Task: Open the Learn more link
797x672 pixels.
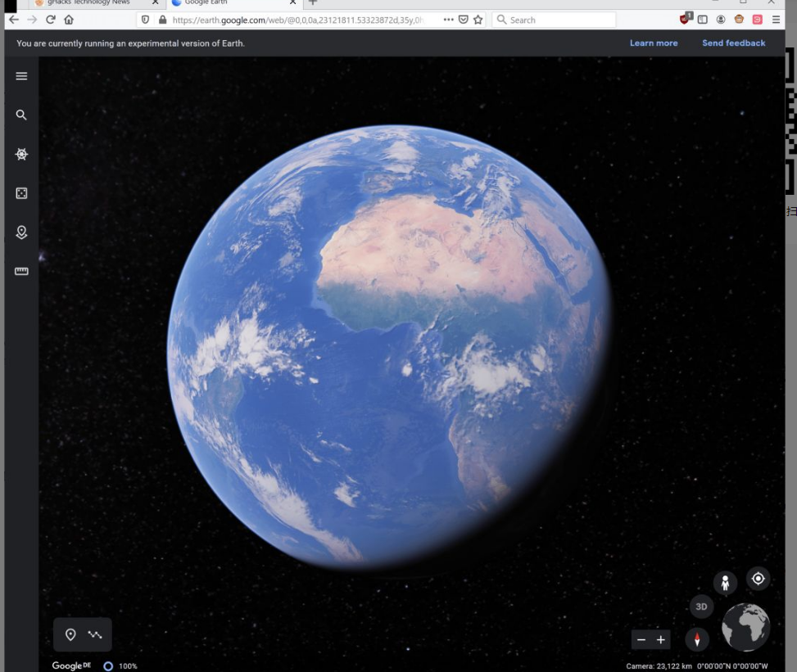Action: [x=653, y=43]
